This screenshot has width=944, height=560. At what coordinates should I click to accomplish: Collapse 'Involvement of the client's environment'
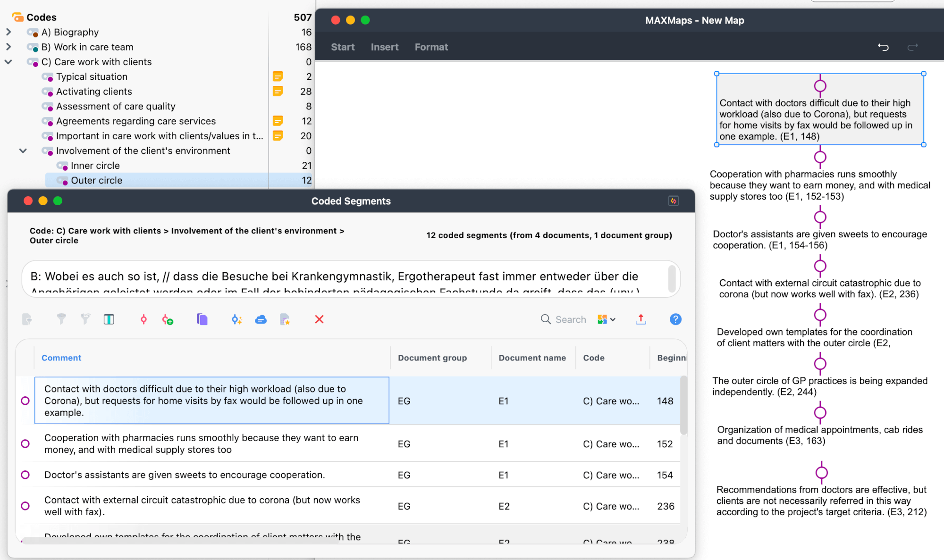pos(23,150)
